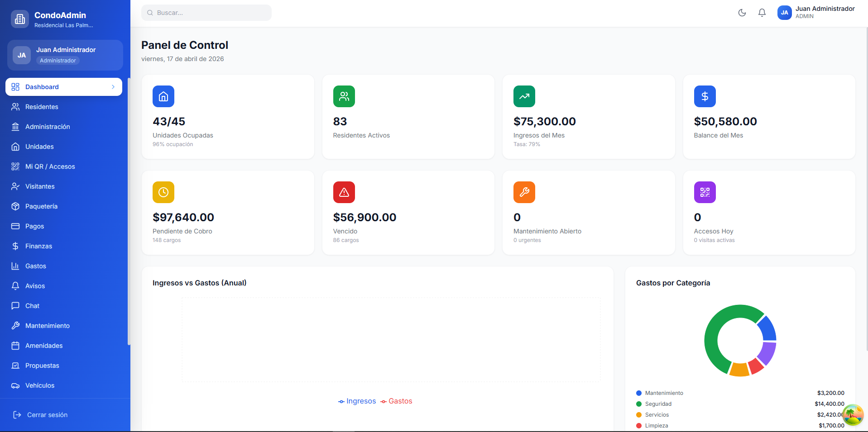
Task: Toggle dark mode with the moon icon
Action: [742, 13]
